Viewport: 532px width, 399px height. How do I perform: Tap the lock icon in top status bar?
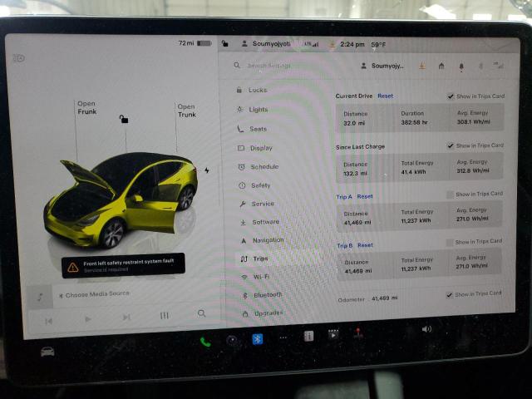225,43
